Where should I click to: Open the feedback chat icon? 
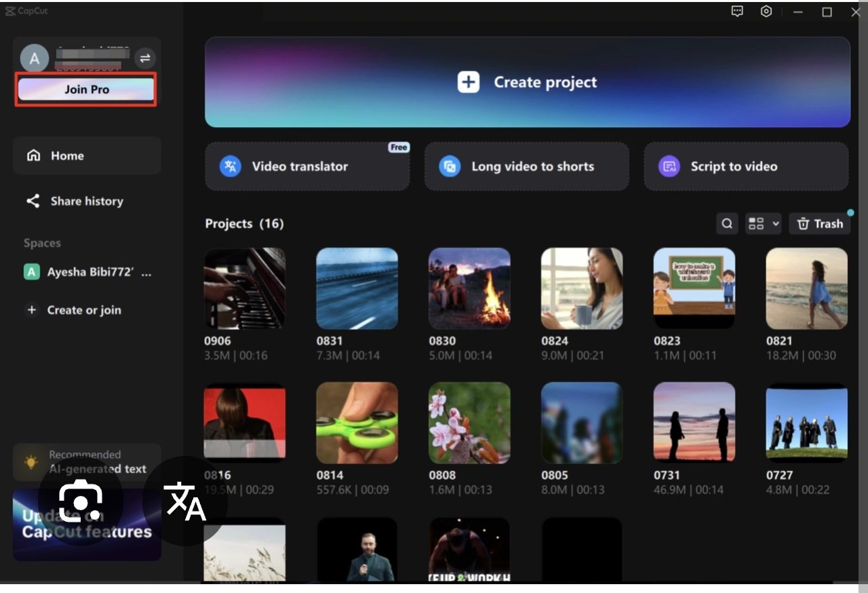[737, 12]
